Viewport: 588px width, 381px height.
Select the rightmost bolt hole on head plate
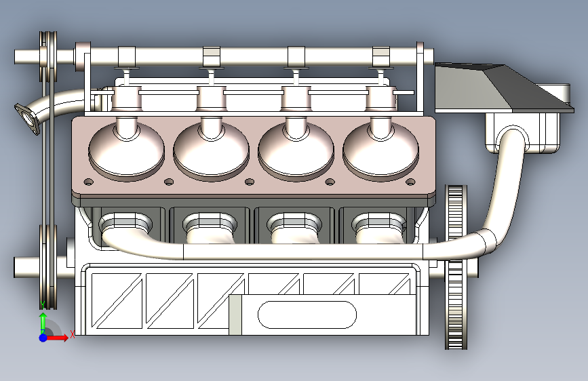coord(410,182)
